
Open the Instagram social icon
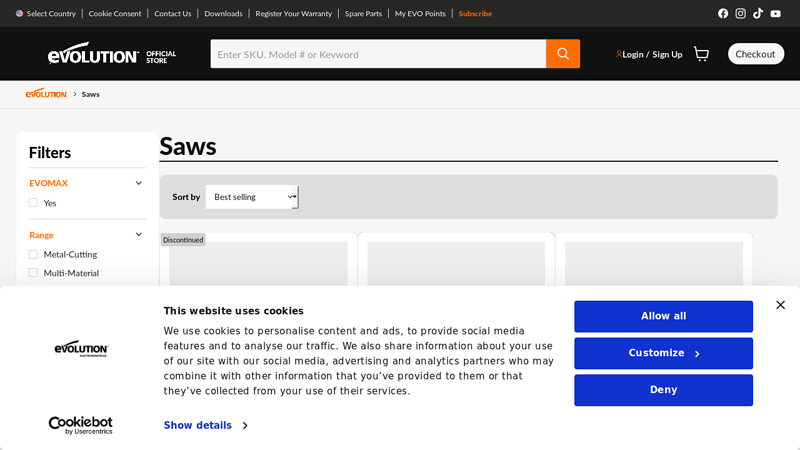740,13
